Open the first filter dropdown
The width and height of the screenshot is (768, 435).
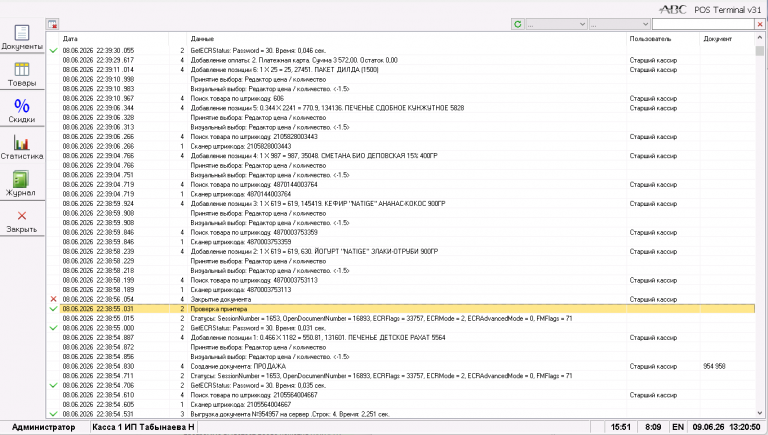coord(556,24)
